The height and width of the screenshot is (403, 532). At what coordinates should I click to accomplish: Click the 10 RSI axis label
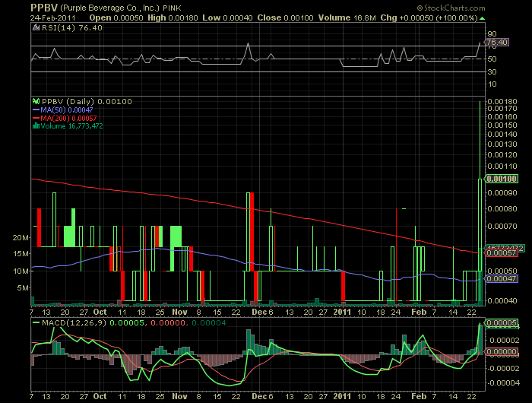tap(492, 84)
